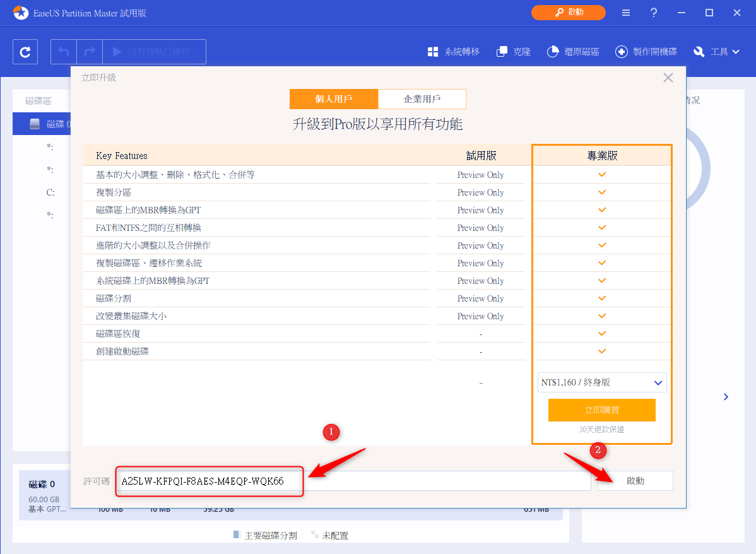
Task: Open 還原磁區 partition recovery
Action: [573, 52]
